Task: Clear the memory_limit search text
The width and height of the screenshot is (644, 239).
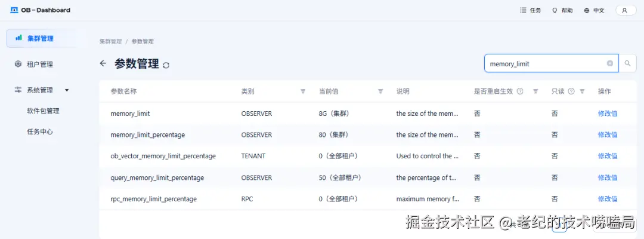Action: (x=610, y=63)
